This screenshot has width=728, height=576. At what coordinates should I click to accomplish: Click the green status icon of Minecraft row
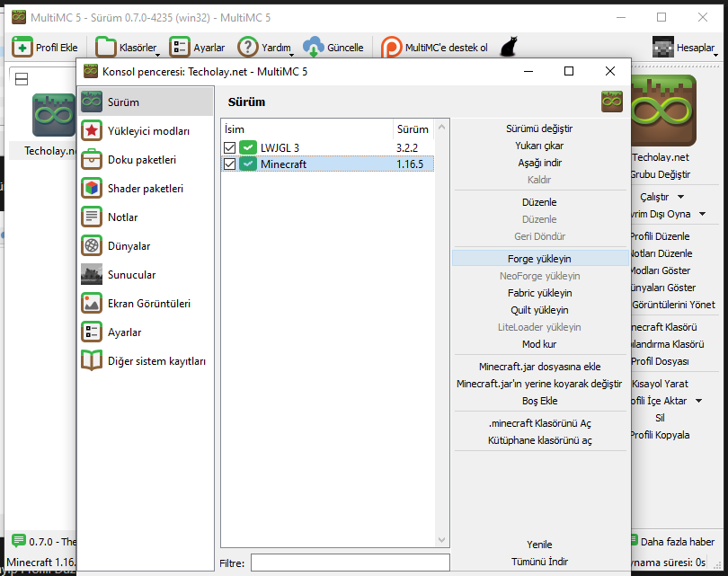tap(248, 164)
